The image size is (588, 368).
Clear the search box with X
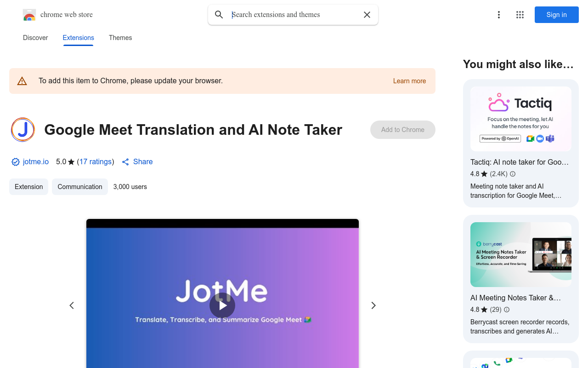367,15
